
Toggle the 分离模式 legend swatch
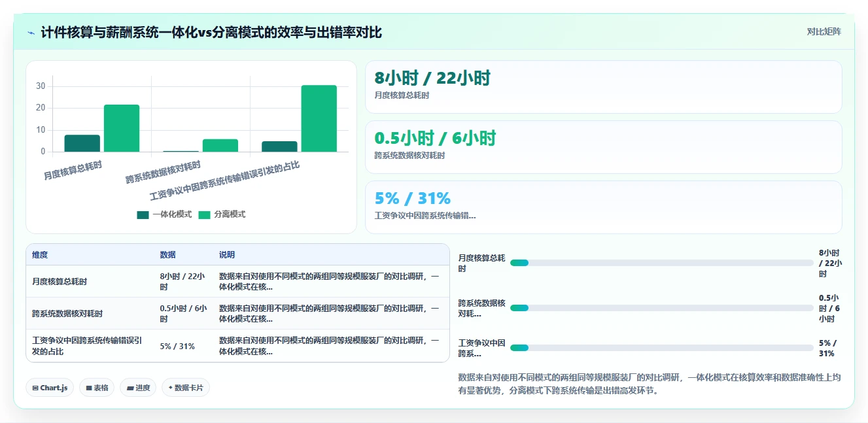[204, 214]
